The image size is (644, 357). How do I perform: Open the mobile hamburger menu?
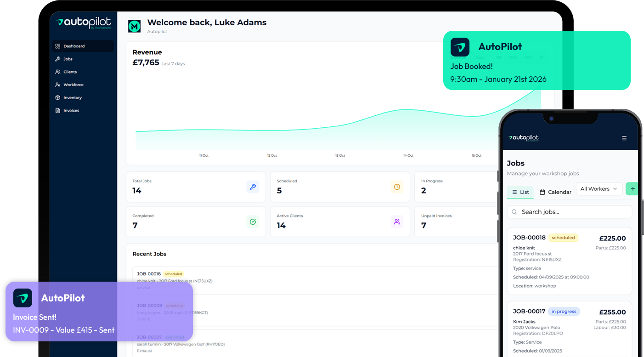coord(624,138)
